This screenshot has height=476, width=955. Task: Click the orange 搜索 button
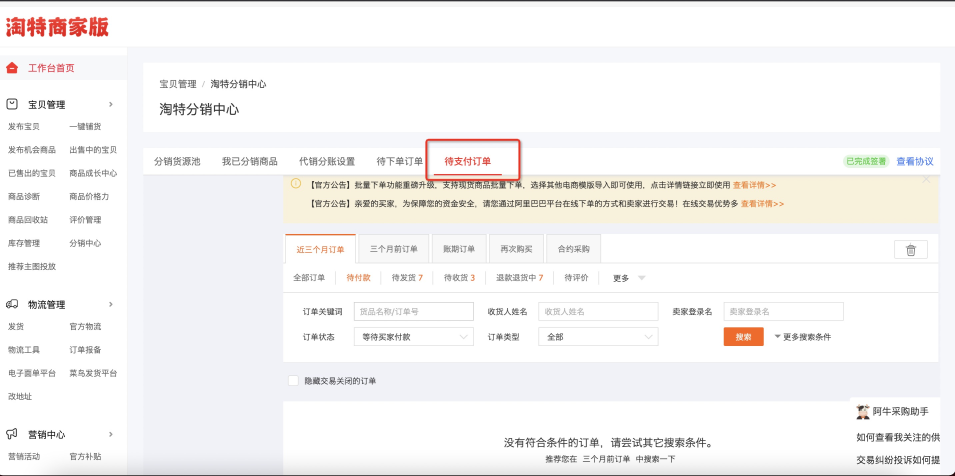(743, 337)
